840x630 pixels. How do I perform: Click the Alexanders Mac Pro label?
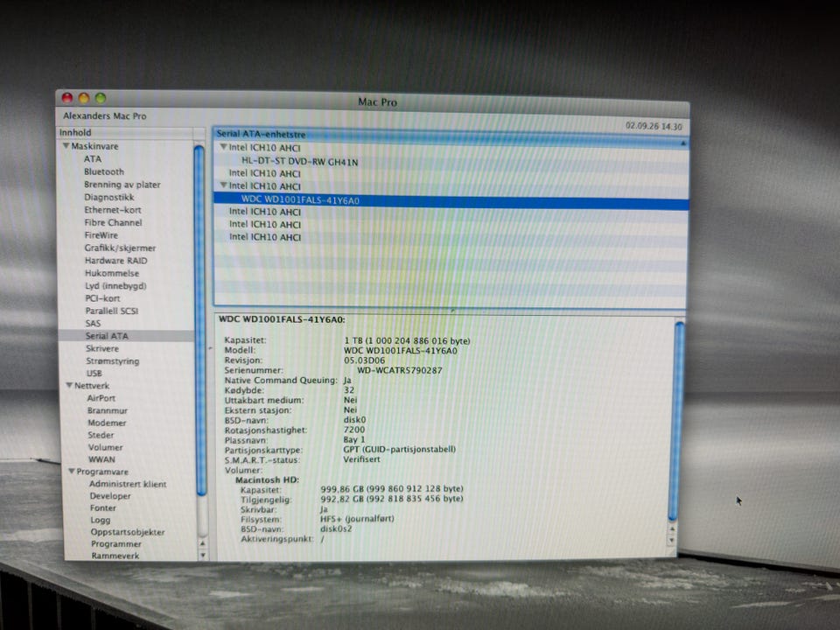(x=104, y=115)
